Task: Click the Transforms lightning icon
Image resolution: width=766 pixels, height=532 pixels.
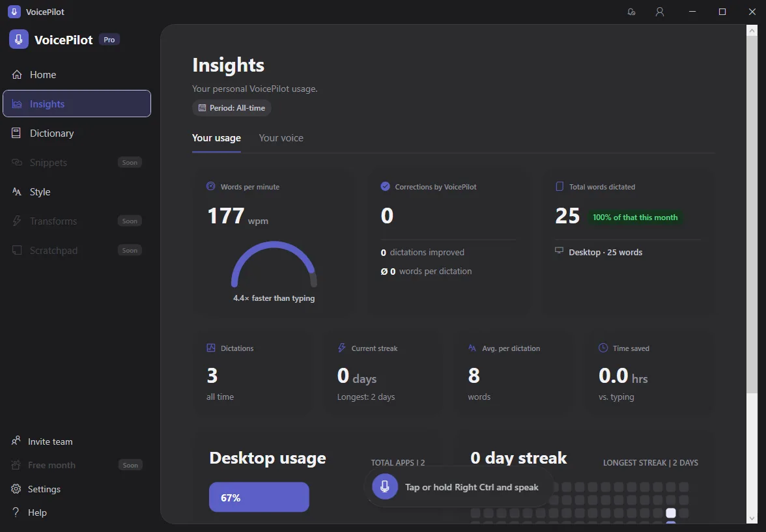Action: (x=17, y=221)
